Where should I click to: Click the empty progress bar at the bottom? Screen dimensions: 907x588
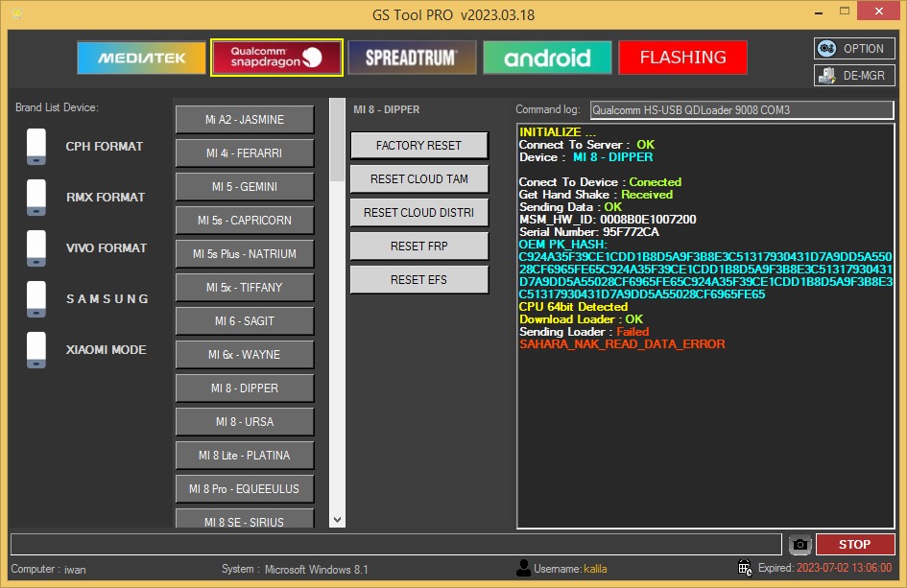click(x=396, y=545)
